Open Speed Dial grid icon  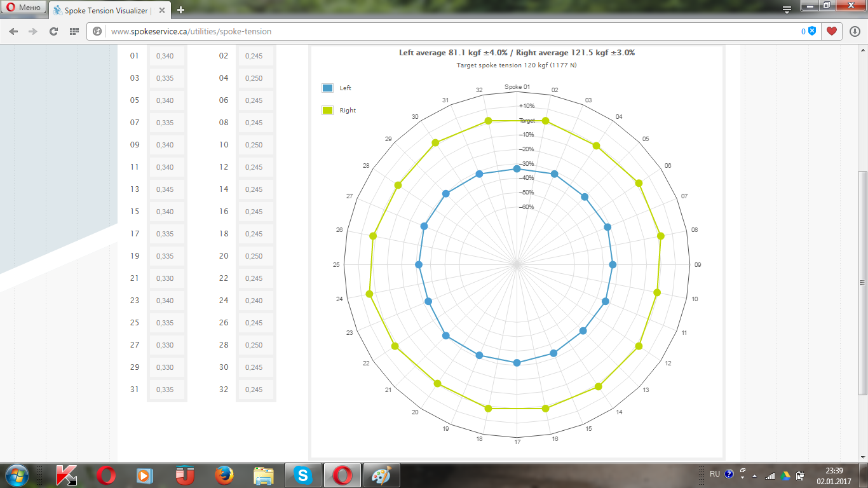(74, 31)
